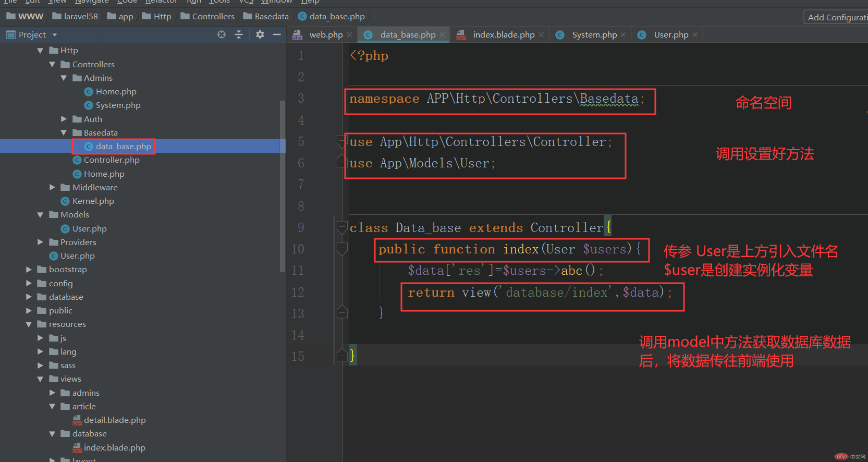Fold the class Data_base code block
This screenshot has width=868, height=462.
coord(343,228)
